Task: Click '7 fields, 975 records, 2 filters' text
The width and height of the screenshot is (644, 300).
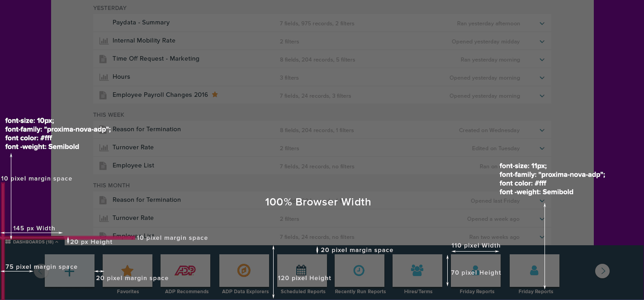Action: coord(317,24)
